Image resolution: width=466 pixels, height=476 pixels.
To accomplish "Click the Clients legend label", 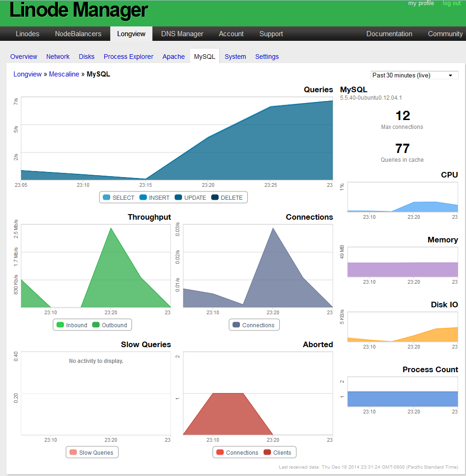I will tap(282, 453).
